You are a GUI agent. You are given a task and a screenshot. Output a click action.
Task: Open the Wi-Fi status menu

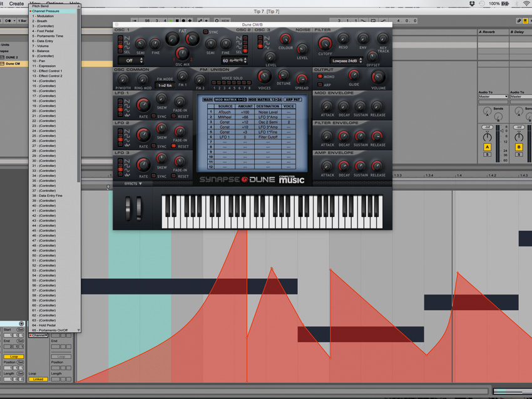coord(526,3)
